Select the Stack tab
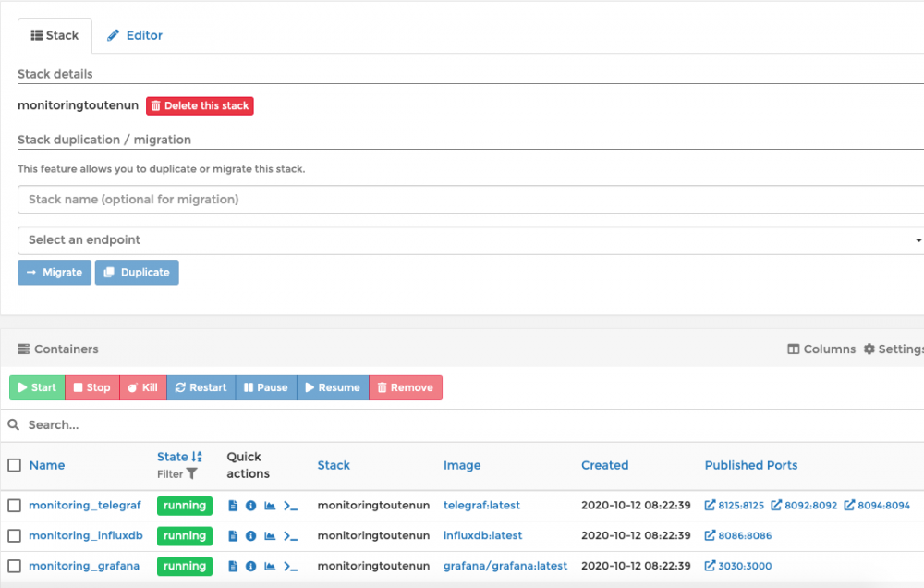The height and width of the screenshot is (588, 924). (55, 35)
